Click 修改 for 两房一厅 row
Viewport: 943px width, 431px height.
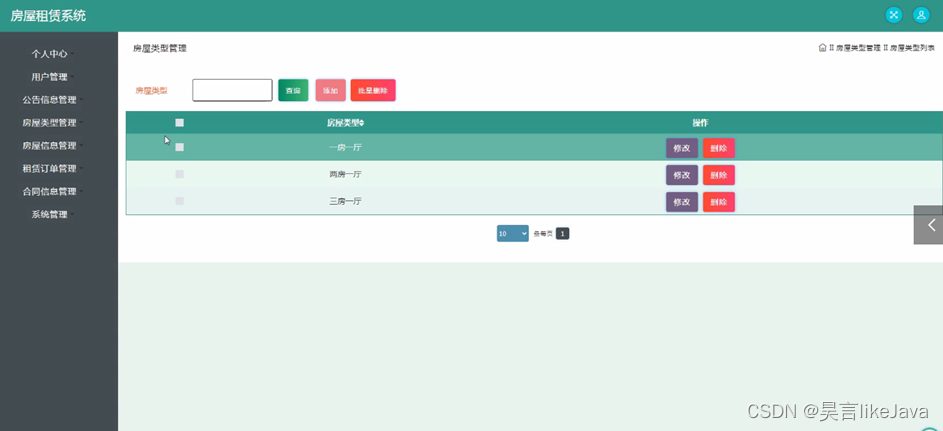[x=681, y=175]
